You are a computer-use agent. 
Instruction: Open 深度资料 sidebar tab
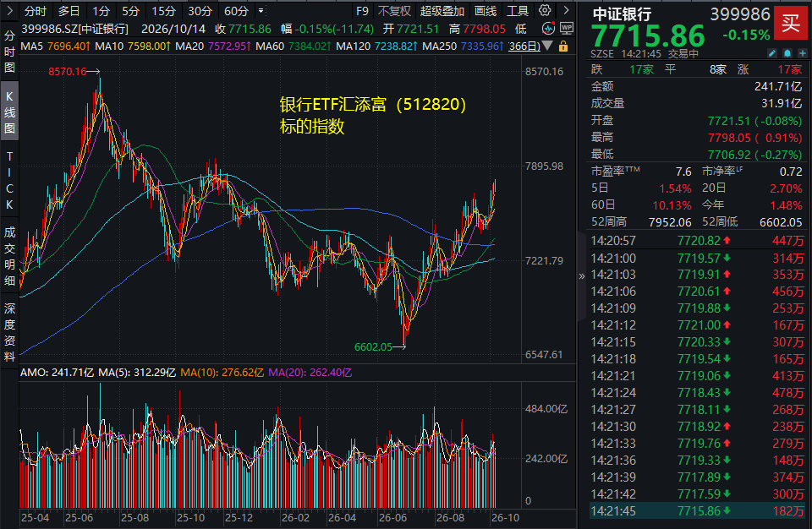(9, 332)
